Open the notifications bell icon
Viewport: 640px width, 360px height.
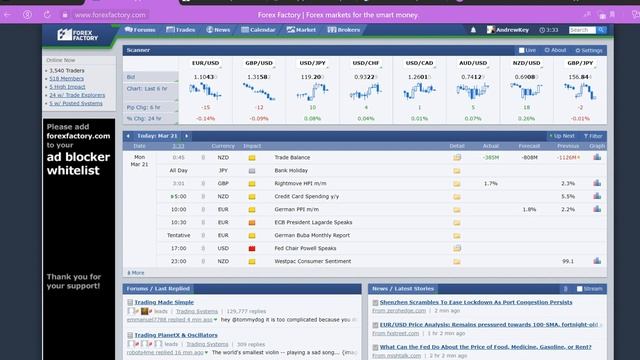(473, 30)
